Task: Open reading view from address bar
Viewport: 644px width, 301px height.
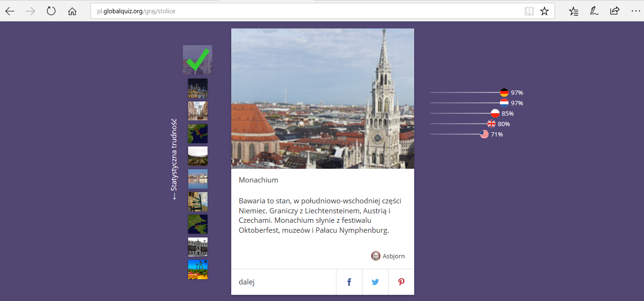Action: pyautogui.click(x=529, y=11)
